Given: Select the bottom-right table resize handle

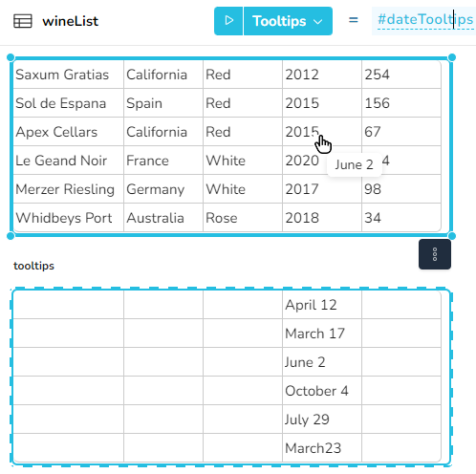Looking at the screenshot, I should 452,236.
